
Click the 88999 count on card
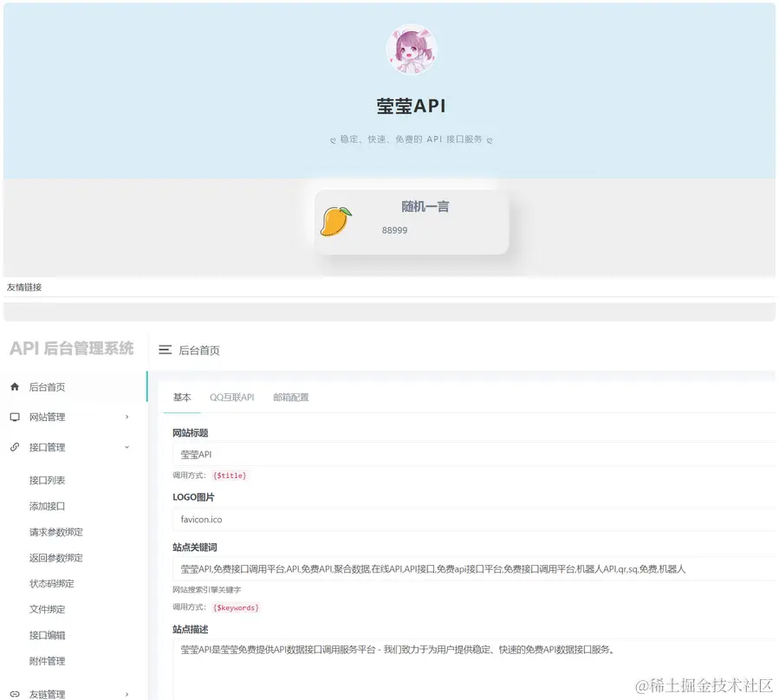coord(394,230)
